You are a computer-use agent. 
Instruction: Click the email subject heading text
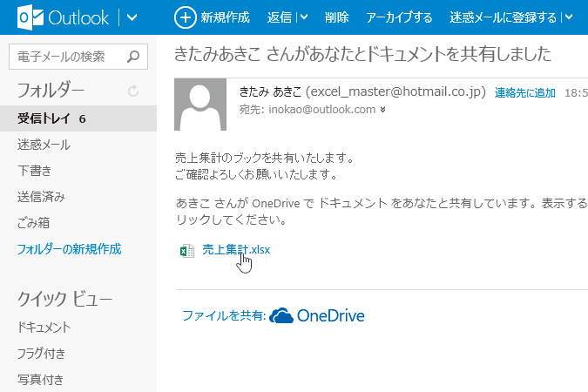click(x=362, y=53)
